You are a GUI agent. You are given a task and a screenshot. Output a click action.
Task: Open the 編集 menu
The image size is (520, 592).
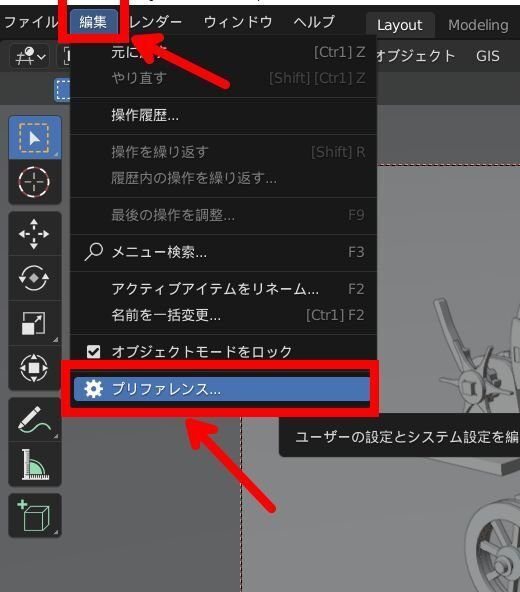coord(93,22)
